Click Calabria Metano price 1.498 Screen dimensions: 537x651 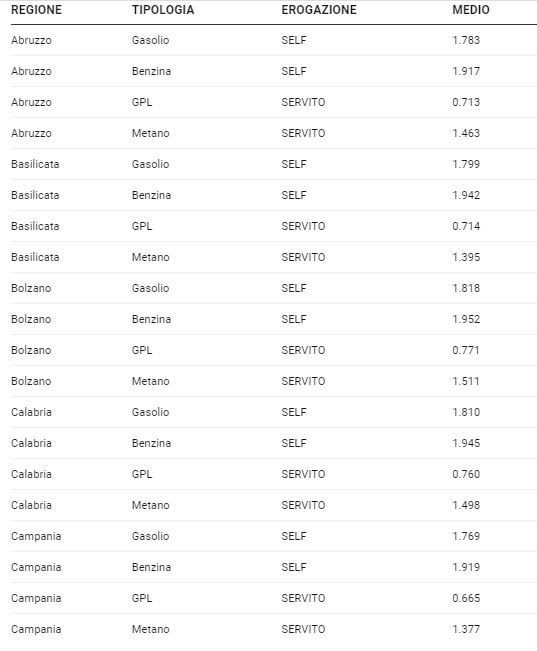click(x=466, y=505)
